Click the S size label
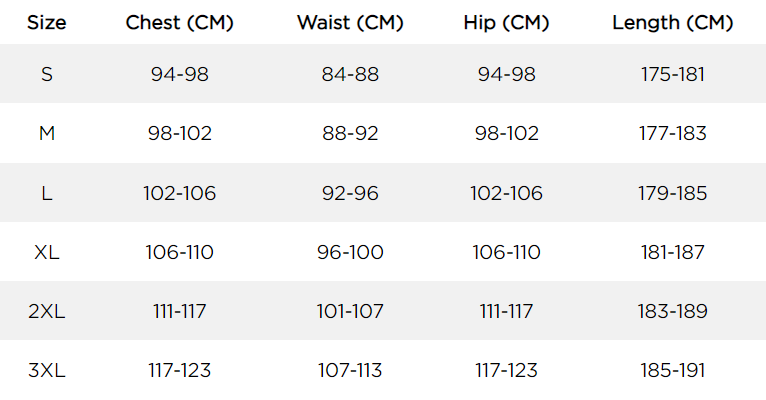 tap(46, 74)
